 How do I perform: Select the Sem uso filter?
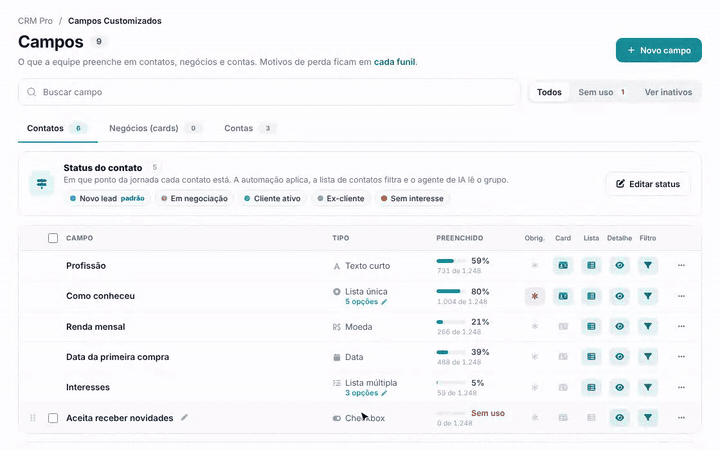[x=602, y=92]
